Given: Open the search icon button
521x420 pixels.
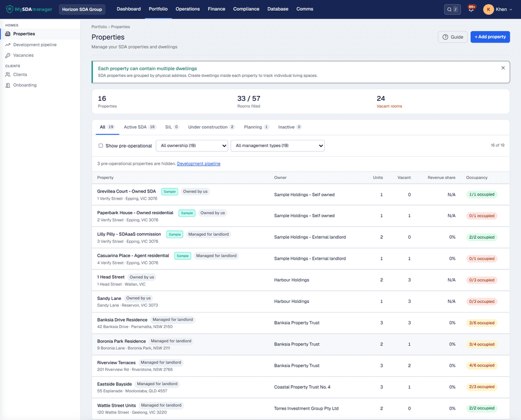Looking at the screenshot, I should pos(452,9).
